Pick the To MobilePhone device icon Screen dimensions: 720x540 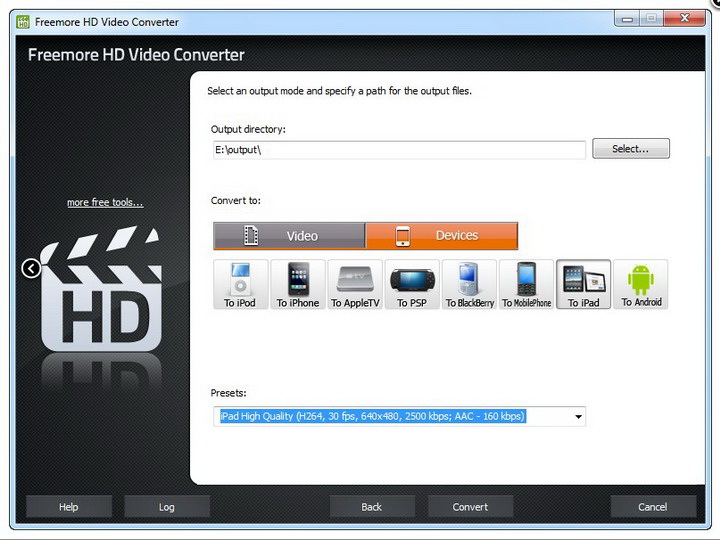(526, 284)
